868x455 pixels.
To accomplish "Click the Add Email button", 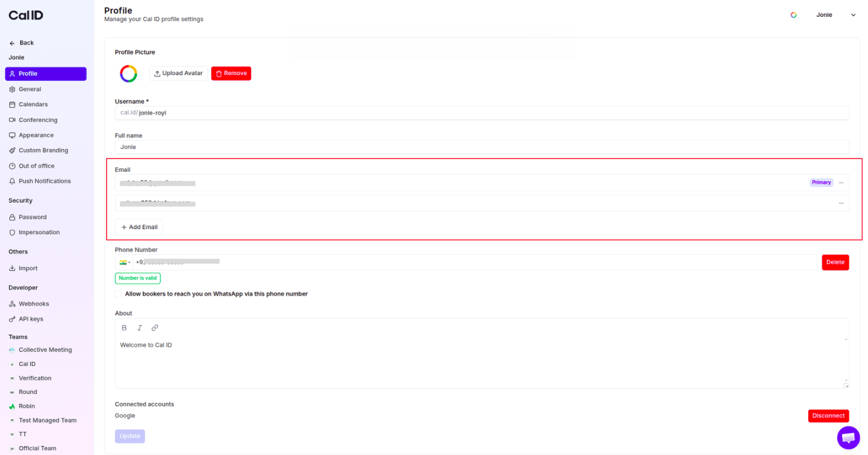I will (x=139, y=227).
